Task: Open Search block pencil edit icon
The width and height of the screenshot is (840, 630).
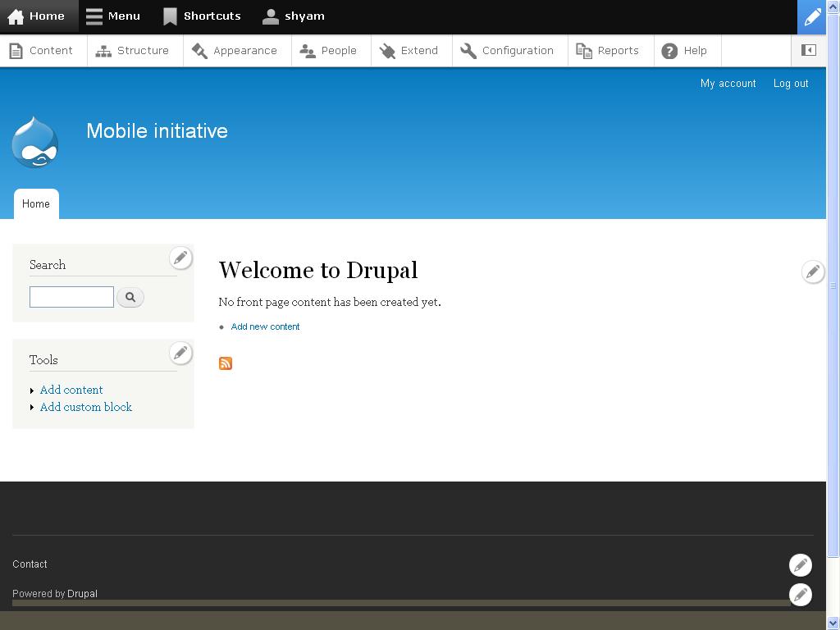Action: click(x=180, y=258)
